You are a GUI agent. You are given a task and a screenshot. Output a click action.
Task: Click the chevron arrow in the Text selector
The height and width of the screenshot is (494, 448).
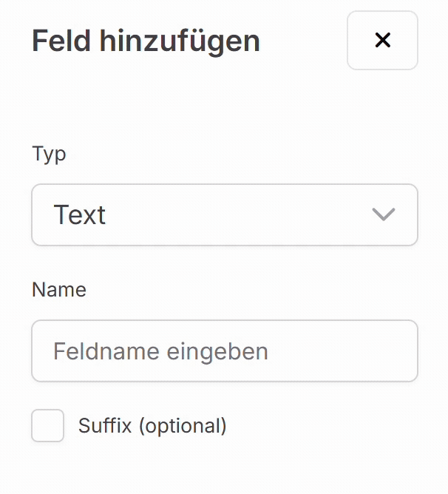(383, 214)
